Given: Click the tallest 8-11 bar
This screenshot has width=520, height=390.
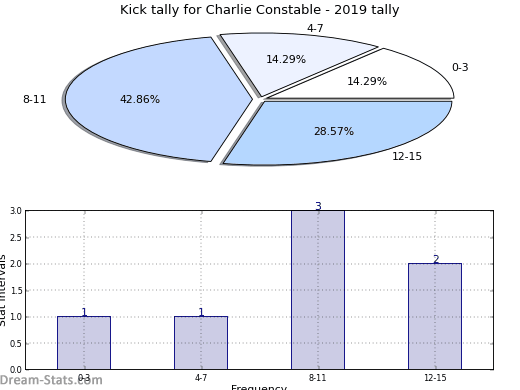Looking at the screenshot, I should click(x=318, y=290).
